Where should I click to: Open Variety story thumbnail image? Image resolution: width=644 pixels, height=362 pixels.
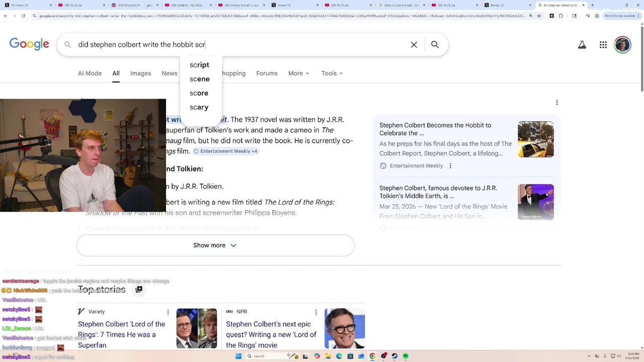pos(197,328)
